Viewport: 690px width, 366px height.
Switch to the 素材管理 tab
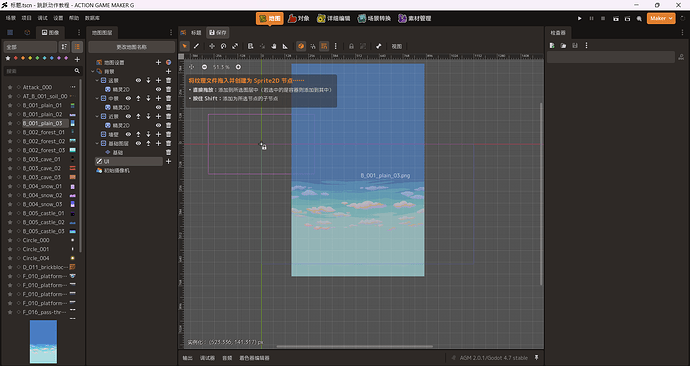[x=415, y=18]
